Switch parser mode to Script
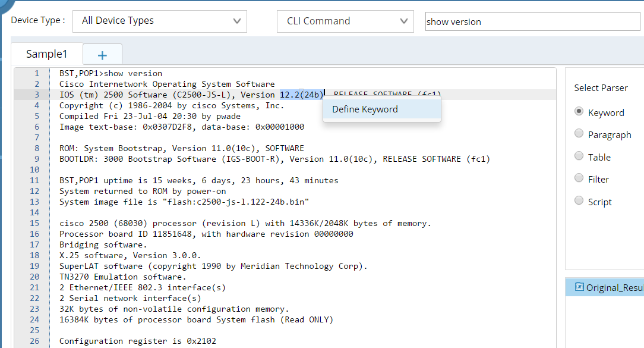644x348 pixels. [579, 200]
